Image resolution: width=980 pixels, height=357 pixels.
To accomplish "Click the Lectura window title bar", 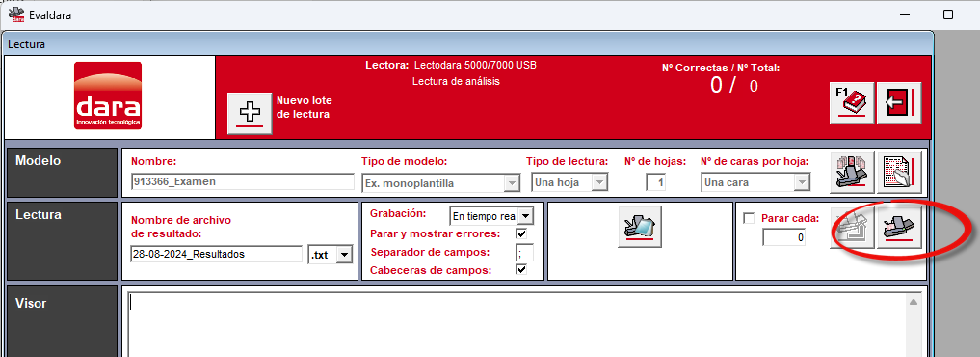I will click(468, 44).
